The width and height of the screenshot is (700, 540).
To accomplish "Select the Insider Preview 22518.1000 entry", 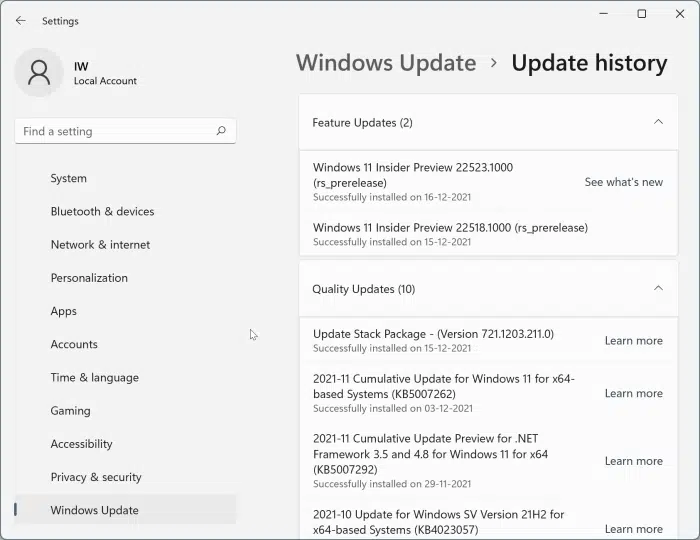I will tap(488, 234).
